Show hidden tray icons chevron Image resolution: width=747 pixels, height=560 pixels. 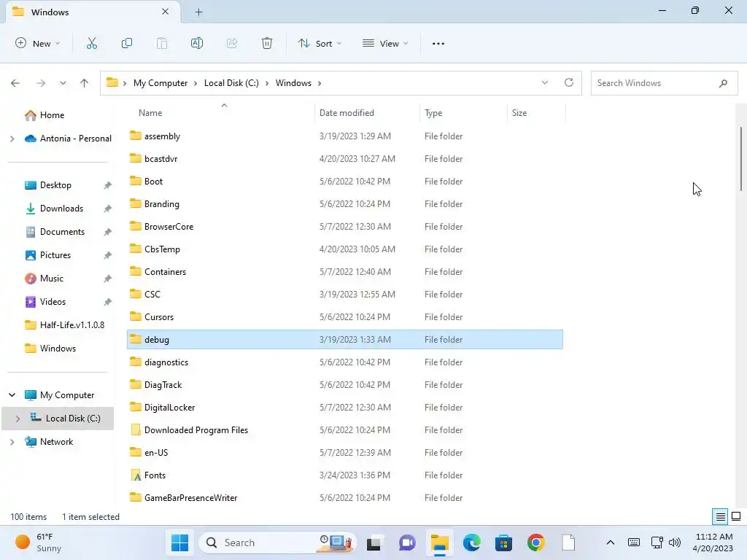[x=611, y=542]
